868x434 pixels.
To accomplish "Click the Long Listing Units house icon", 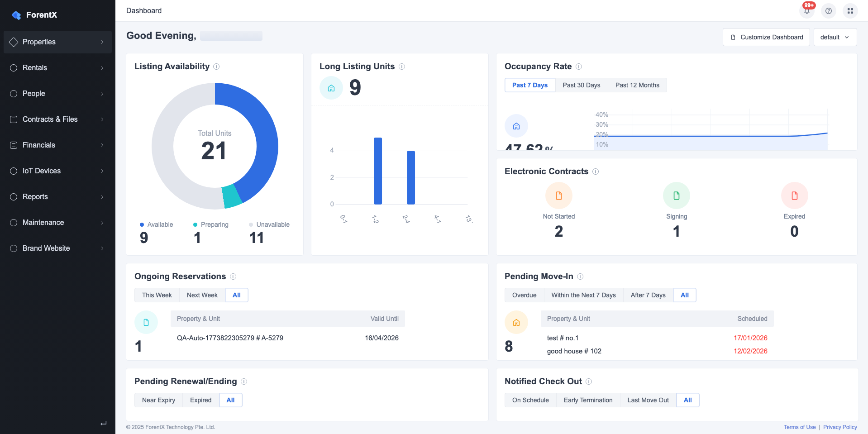I will point(331,88).
